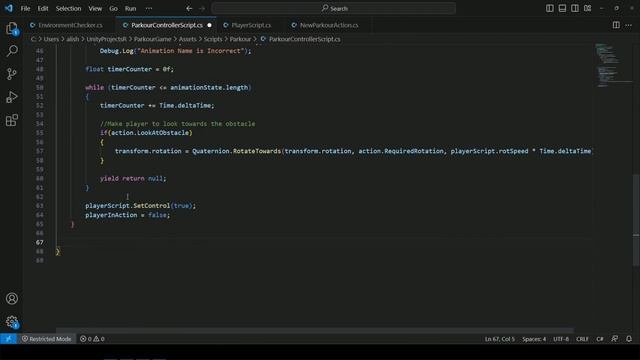Open the Run and Debug view
Image resolution: width=640 pixels, height=360 pixels.
point(12,97)
